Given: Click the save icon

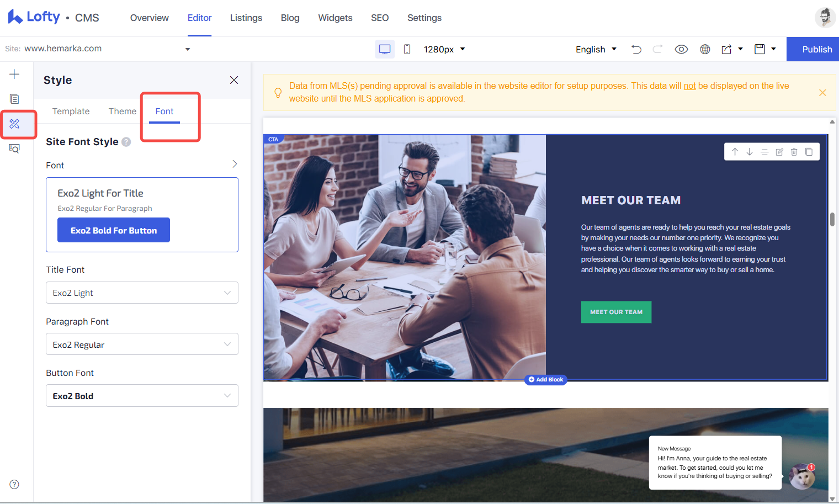Looking at the screenshot, I should coord(760,49).
